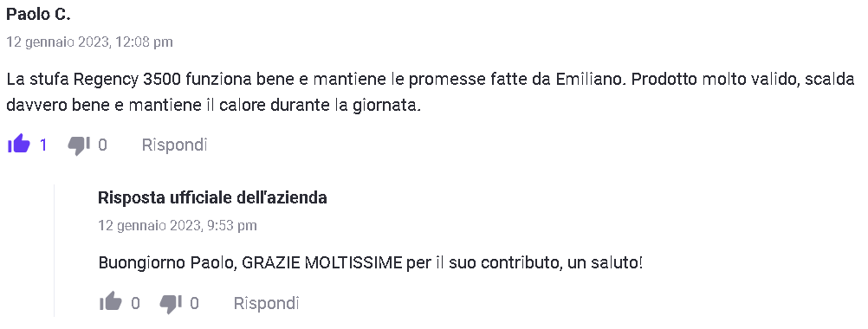Click the thumbs down on Paolo's review
Viewport: 868px width, 329px height.
point(79,145)
